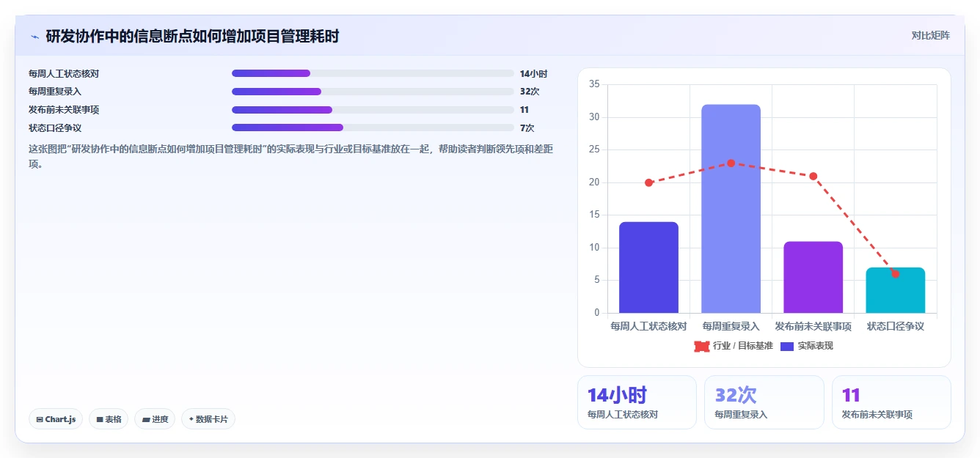Click the 状态口径争议 progress bar

tap(373, 128)
